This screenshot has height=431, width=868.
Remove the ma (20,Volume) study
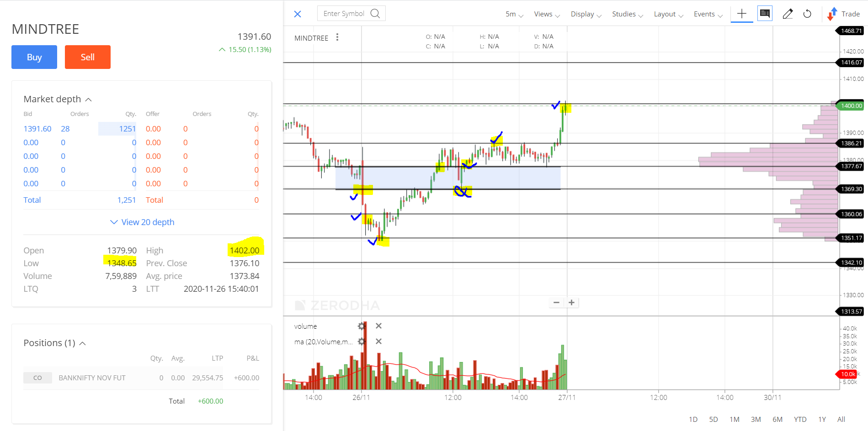[378, 342]
